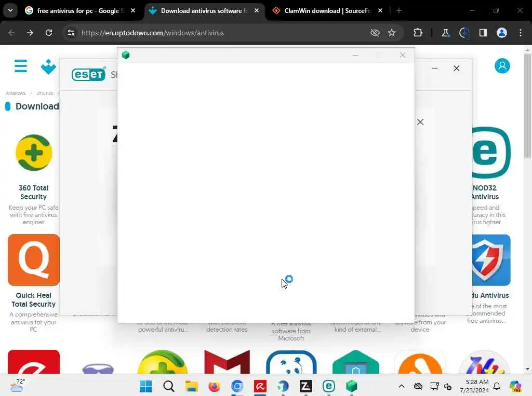Open NOD32 Antivirus app icon
This screenshot has width=532, height=396.
tap(491, 153)
